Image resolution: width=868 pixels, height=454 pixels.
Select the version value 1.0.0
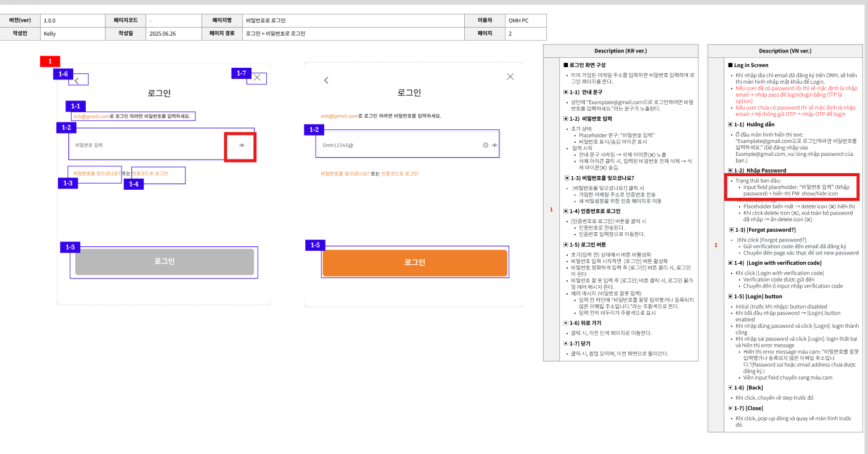point(50,21)
